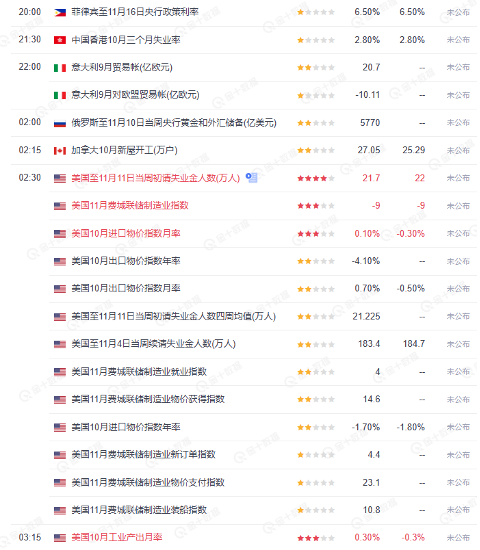Open 美国10月出口物价指数月率 event

[x=126, y=289]
